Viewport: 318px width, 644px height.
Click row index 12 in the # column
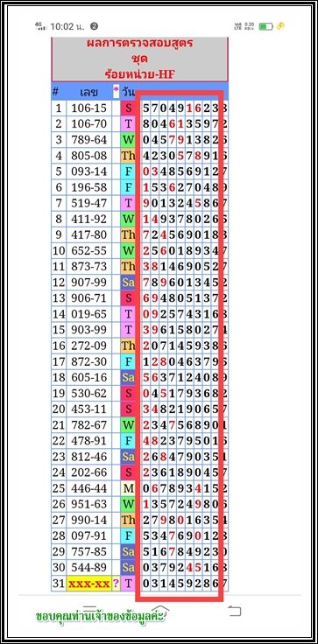click(59, 283)
